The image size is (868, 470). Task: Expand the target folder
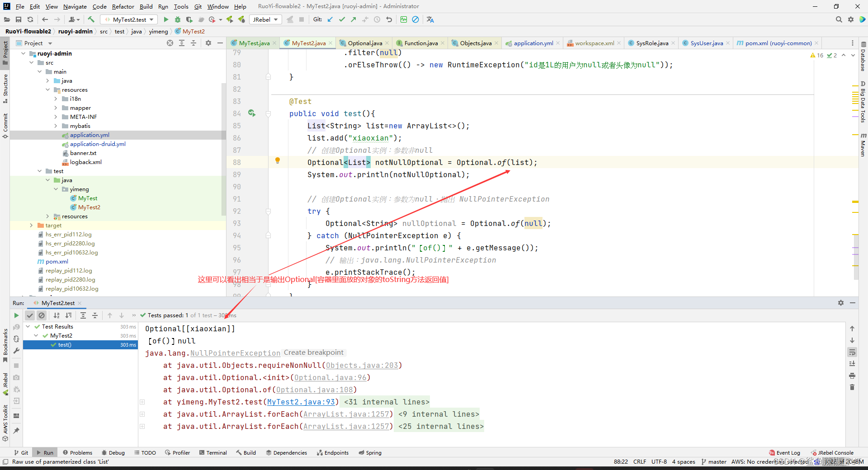coord(31,225)
